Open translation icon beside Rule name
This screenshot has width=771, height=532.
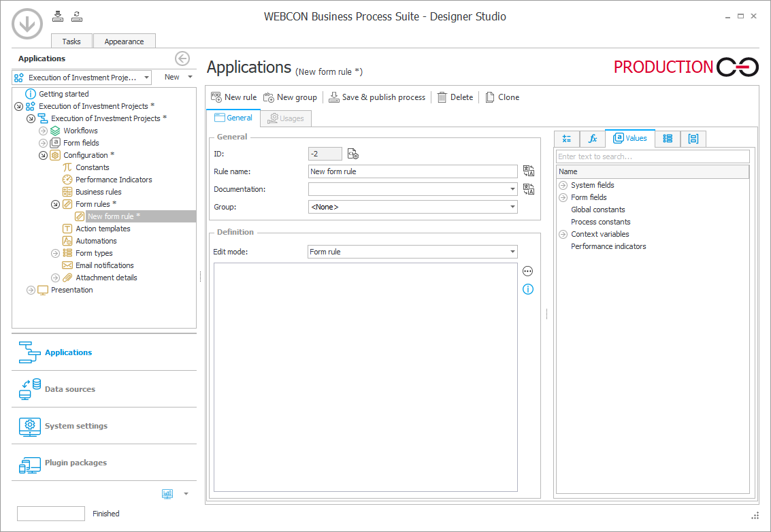(x=529, y=171)
